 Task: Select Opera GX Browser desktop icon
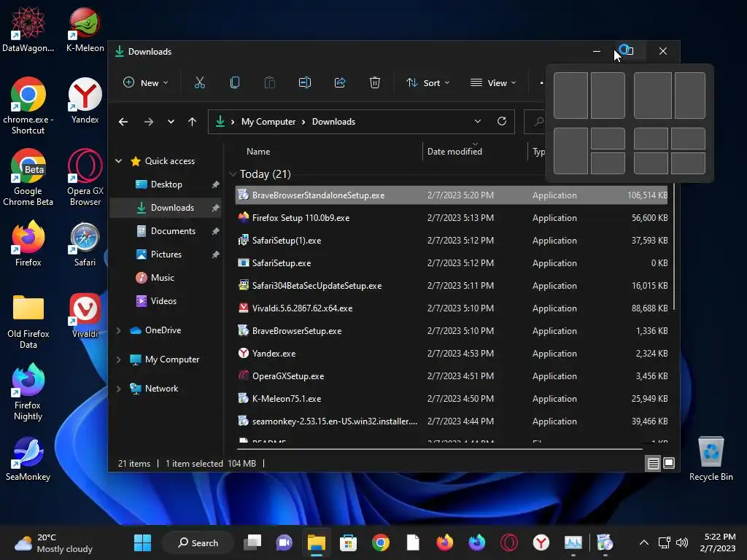(x=85, y=177)
